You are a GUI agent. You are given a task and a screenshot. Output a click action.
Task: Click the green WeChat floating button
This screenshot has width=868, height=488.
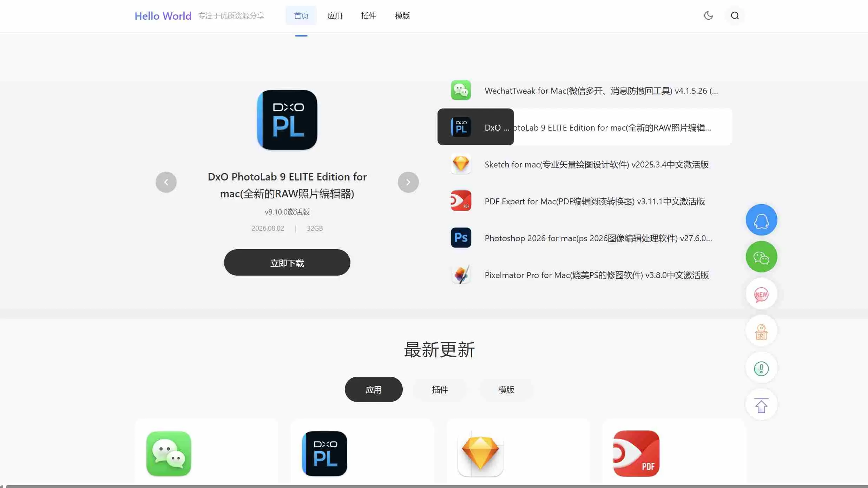coord(761,257)
